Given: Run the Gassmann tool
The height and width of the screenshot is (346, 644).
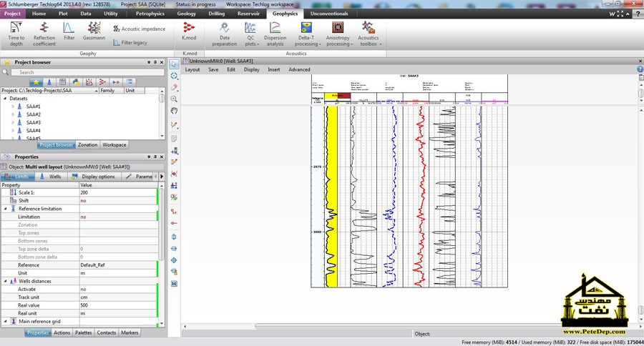Looking at the screenshot, I should pos(94,31).
